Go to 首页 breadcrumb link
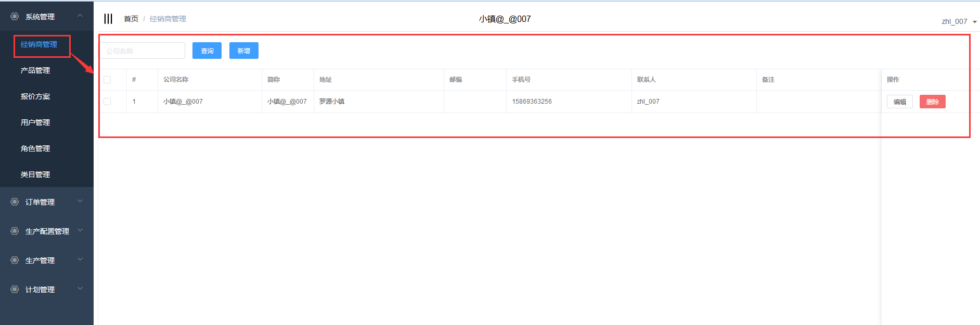Image resolution: width=980 pixels, height=325 pixels. [131, 19]
